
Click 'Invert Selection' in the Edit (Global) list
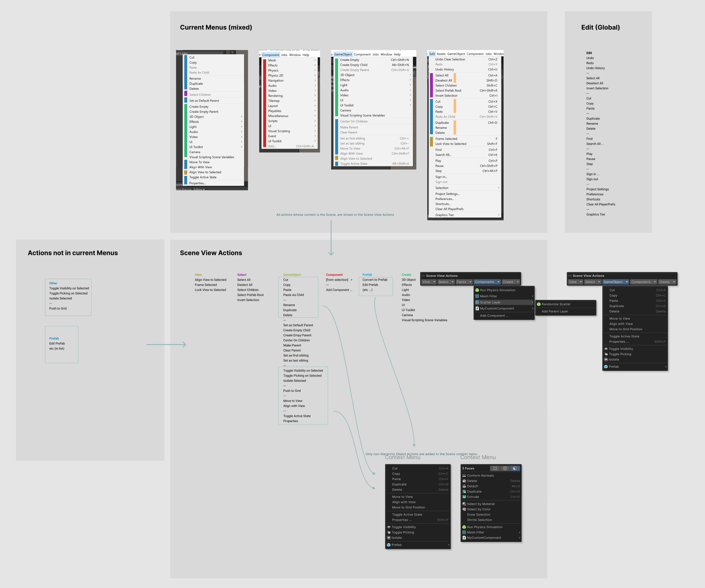point(597,88)
